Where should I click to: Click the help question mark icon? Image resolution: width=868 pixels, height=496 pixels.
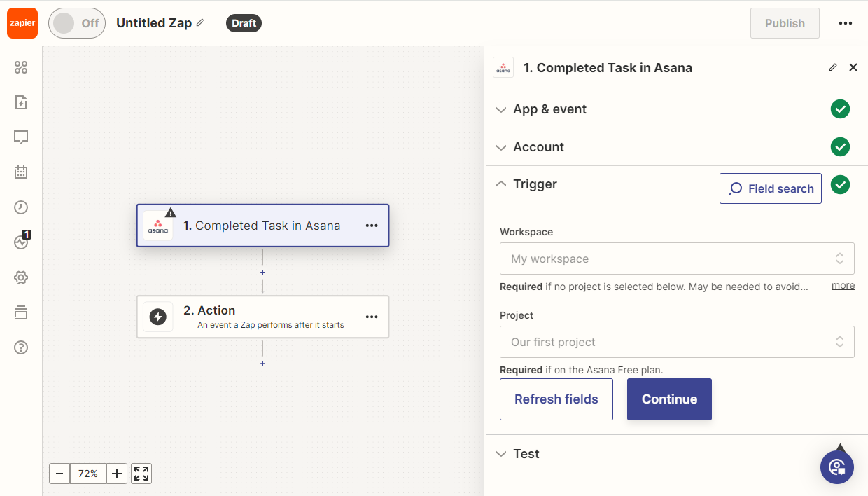pos(21,347)
